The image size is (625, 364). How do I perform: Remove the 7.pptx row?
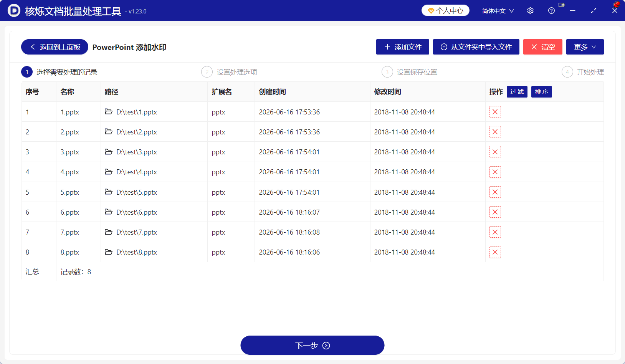tap(495, 232)
